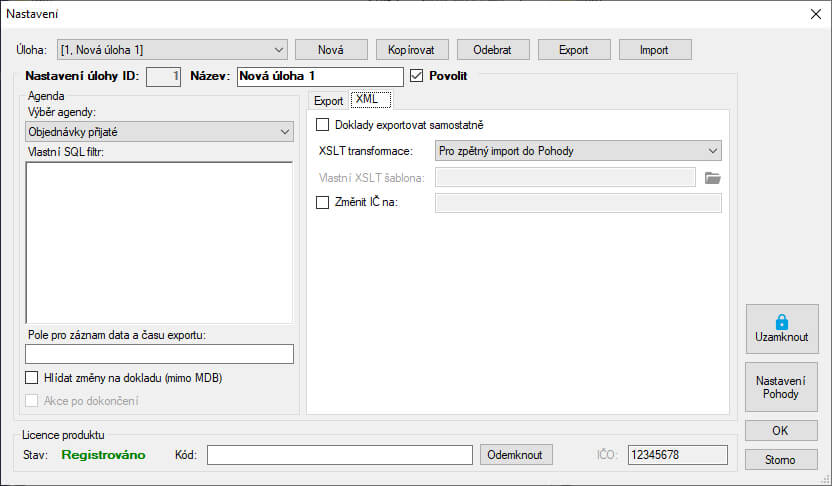832x486 pixels.
Task: Click the Odebrat button
Action: click(493, 49)
